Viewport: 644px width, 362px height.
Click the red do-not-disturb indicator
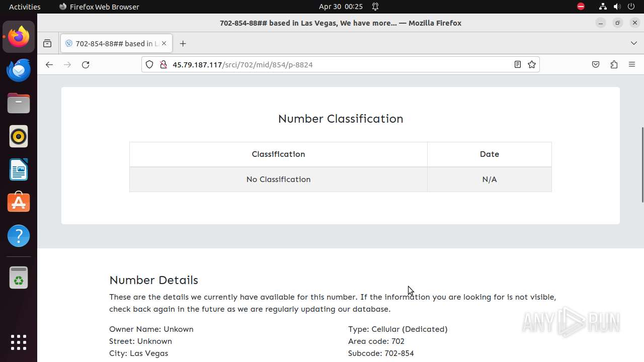click(581, 7)
